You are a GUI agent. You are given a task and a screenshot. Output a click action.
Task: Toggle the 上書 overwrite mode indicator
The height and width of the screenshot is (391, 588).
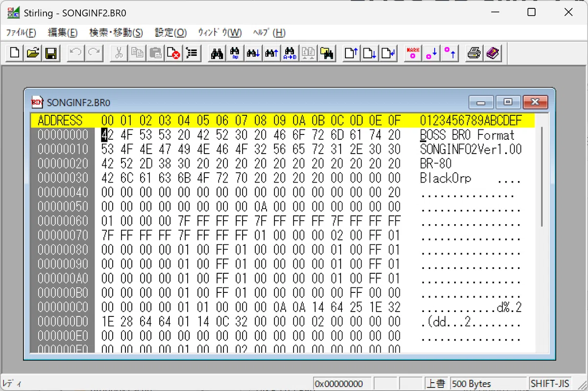click(x=435, y=384)
